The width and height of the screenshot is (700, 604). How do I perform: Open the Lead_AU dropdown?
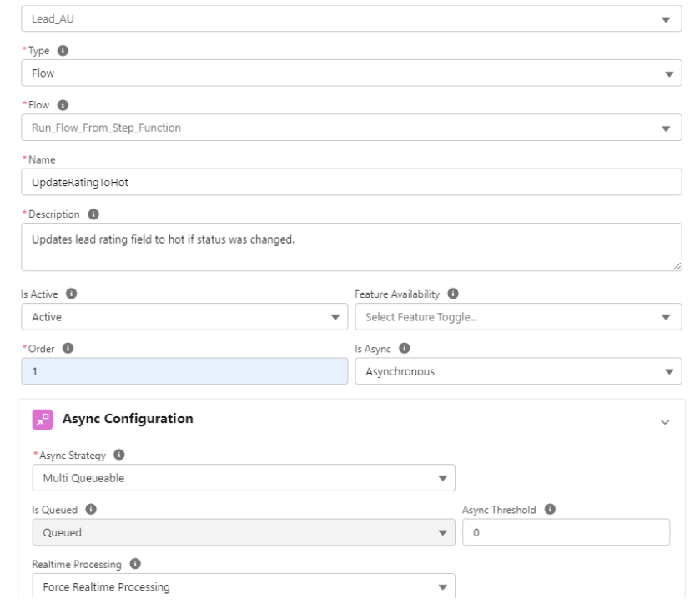(x=350, y=18)
